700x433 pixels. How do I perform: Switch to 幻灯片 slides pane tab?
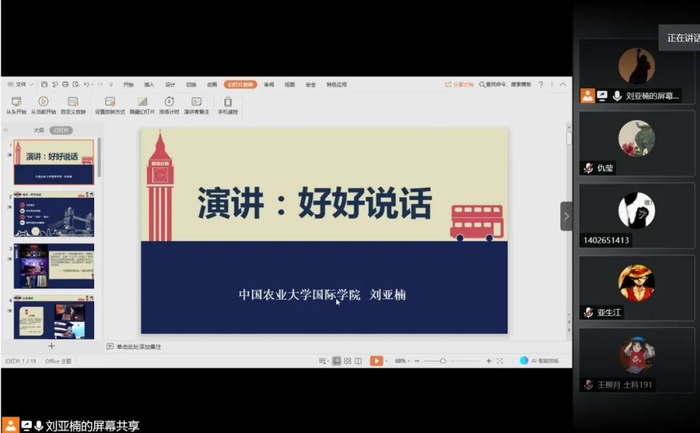tap(61, 130)
